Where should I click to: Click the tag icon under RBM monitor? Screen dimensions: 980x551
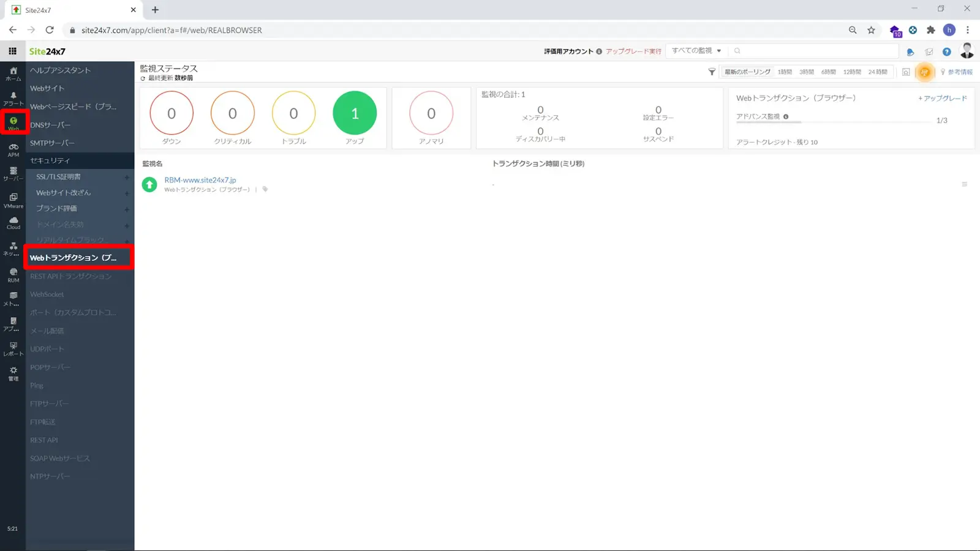(x=265, y=189)
